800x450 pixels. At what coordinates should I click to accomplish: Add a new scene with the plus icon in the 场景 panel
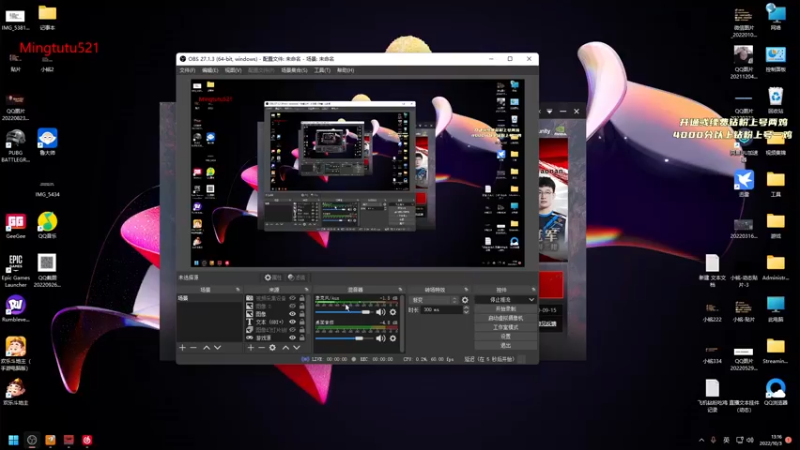[x=182, y=347]
